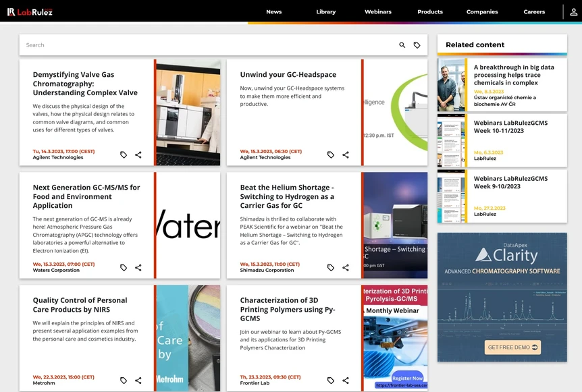Click Shimadzu Corporation organizer name
The width and height of the screenshot is (582, 392).
[x=267, y=270]
